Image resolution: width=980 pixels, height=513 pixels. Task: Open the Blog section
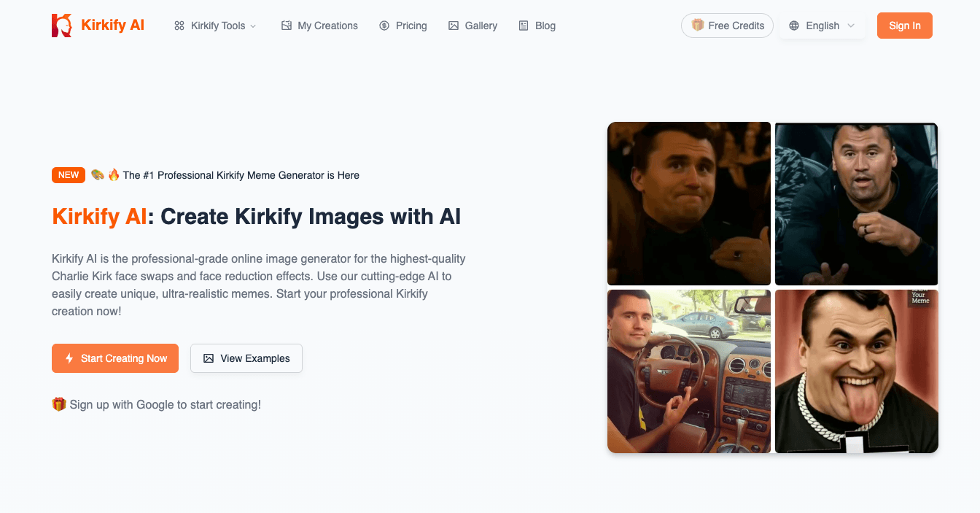coord(537,26)
